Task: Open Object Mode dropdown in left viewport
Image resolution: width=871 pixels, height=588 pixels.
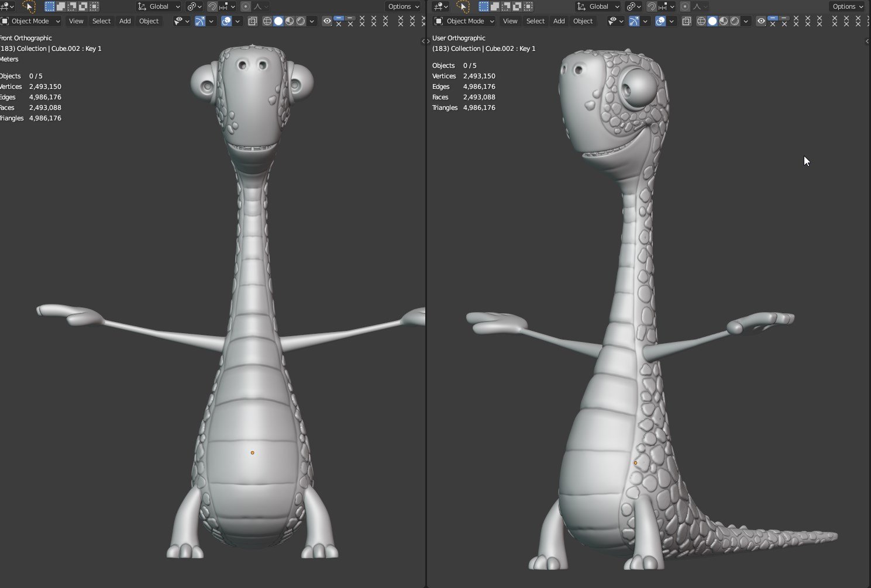Action: click(31, 21)
